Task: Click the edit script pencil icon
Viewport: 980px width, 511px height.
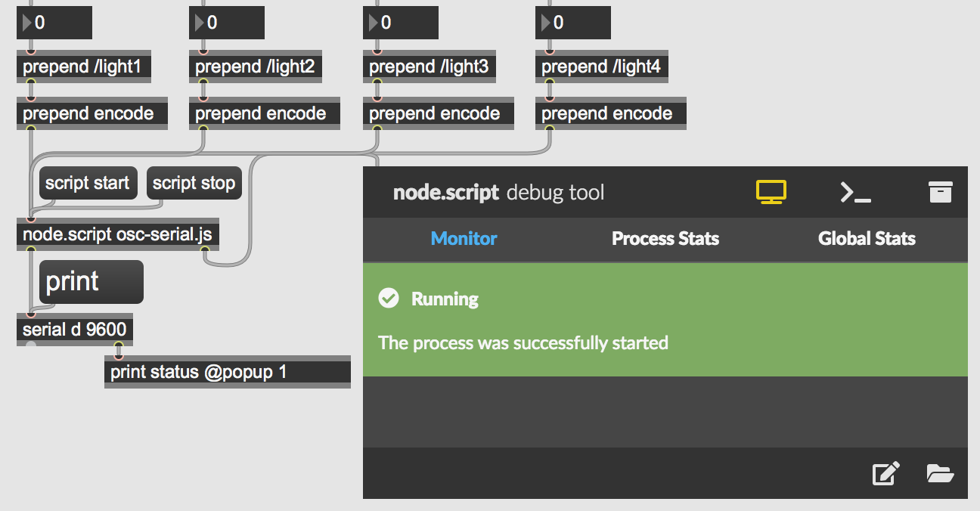Action: tap(886, 473)
